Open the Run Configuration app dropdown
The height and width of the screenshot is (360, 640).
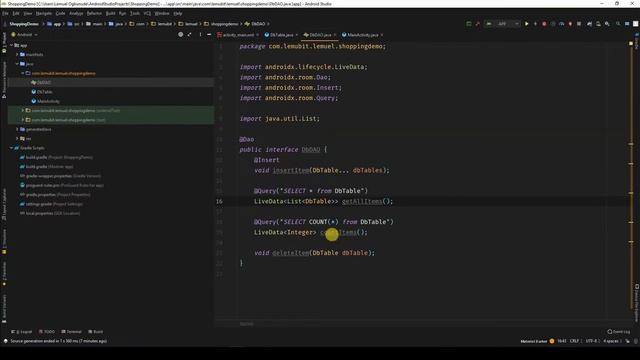click(x=502, y=24)
